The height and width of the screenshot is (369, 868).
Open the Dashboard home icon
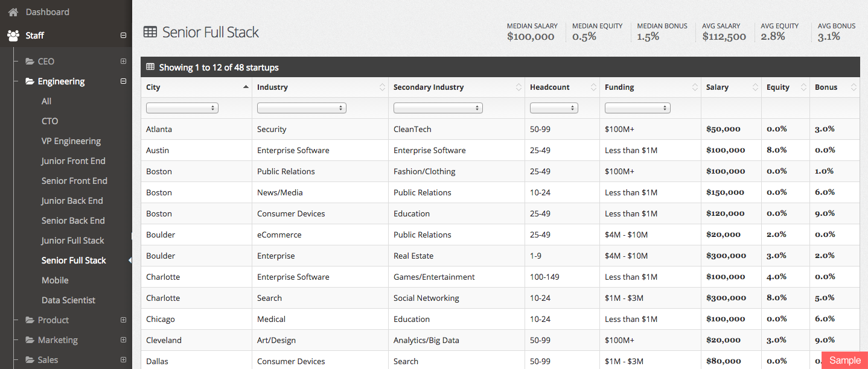13,12
